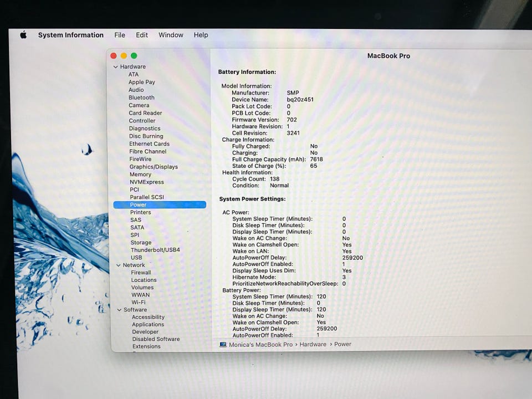Select WWAN under Network
The width and height of the screenshot is (532, 399).
click(140, 295)
